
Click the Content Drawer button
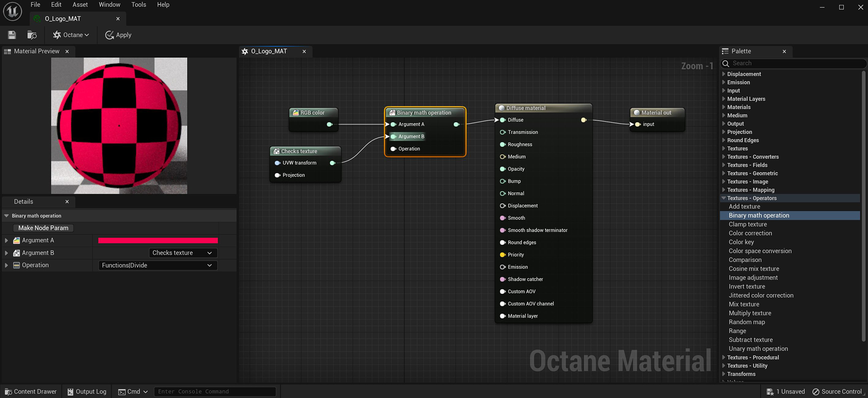click(31, 391)
